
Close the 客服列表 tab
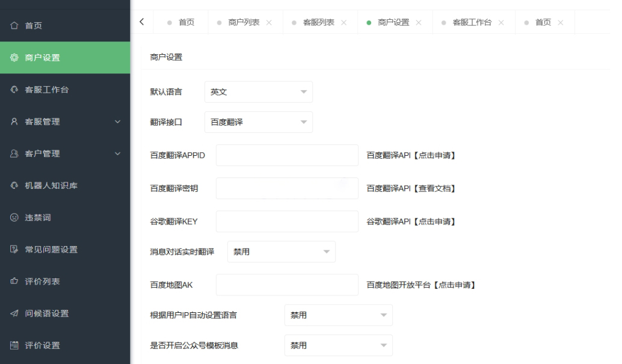tap(344, 23)
